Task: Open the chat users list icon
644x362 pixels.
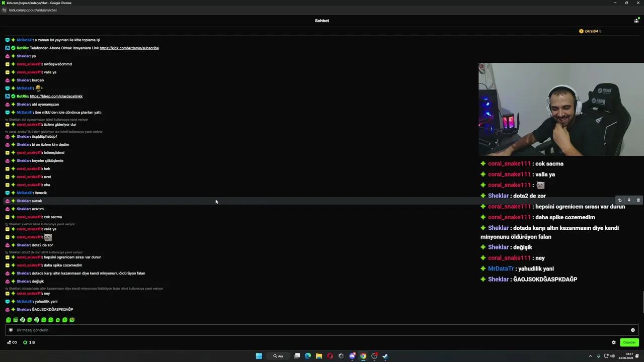Action: [636, 21]
